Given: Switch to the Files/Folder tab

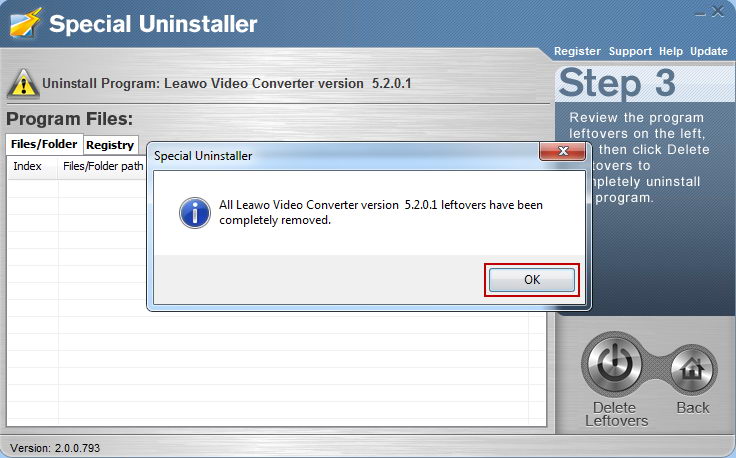Looking at the screenshot, I should (44, 144).
